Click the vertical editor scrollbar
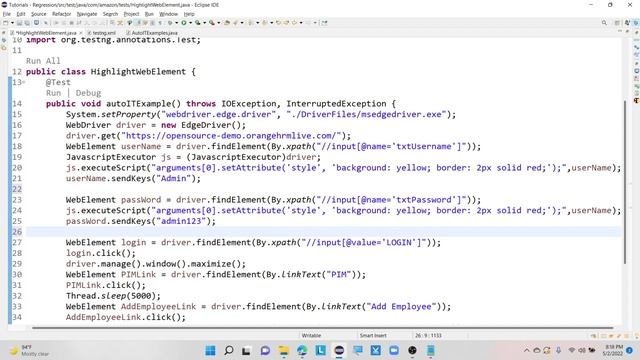 (624, 182)
